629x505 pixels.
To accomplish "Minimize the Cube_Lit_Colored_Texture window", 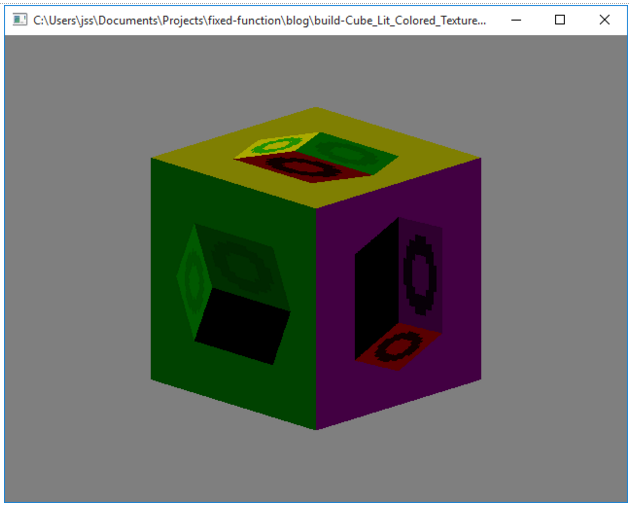I will coord(515,20).
